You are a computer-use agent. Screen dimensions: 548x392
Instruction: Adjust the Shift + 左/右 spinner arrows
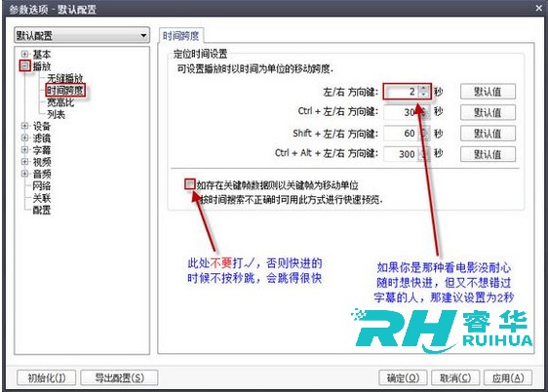(424, 134)
